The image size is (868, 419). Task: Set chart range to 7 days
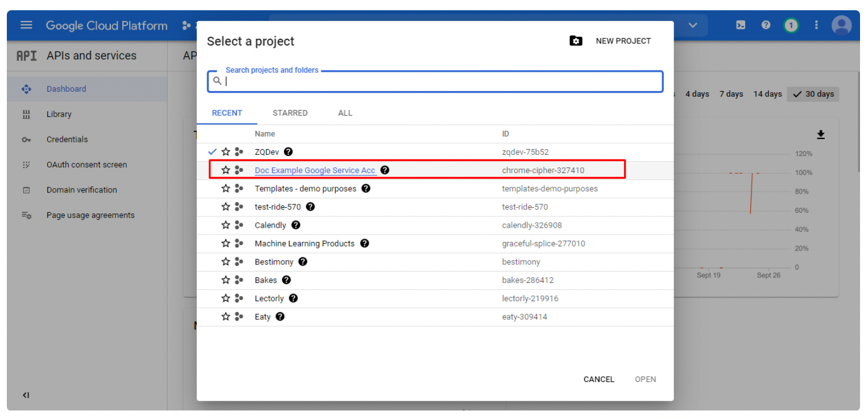(731, 94)
